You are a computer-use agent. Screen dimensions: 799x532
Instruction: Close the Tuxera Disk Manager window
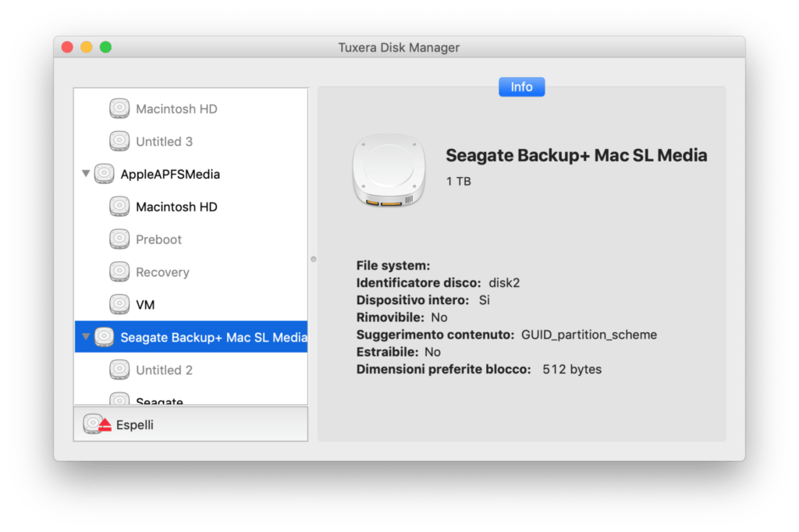tap(67, 48)
